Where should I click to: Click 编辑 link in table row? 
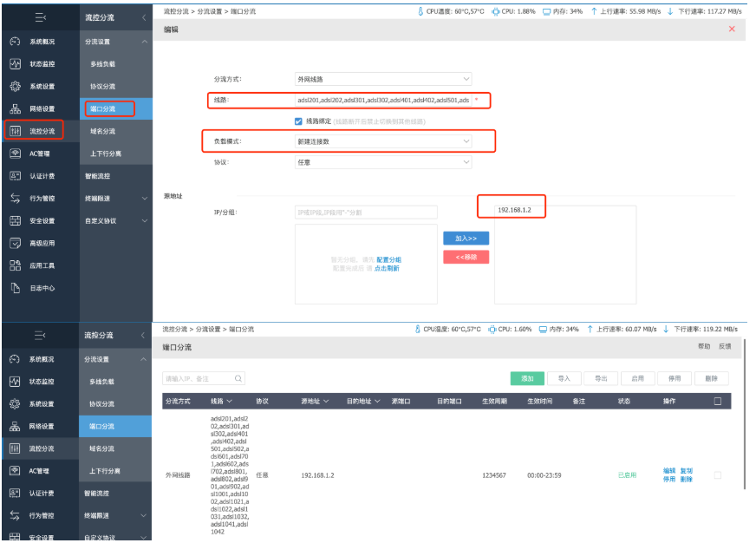tap(669, 471)
